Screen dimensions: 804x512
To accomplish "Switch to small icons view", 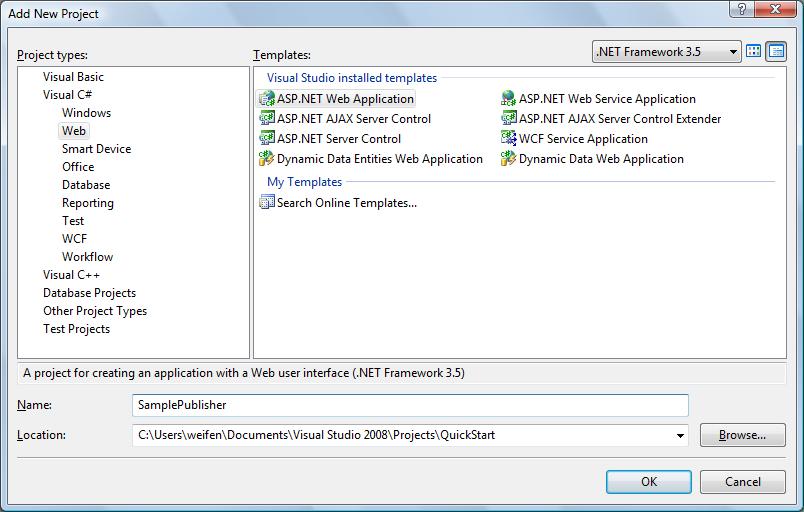I will pyautogui.click(x=776, y=51).
